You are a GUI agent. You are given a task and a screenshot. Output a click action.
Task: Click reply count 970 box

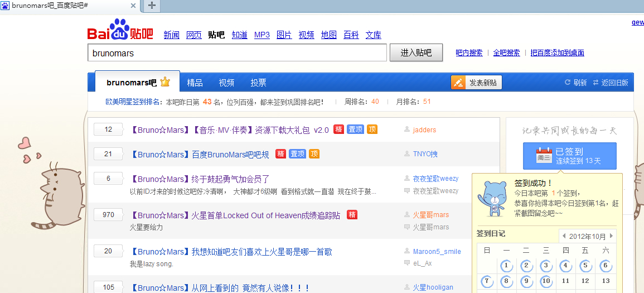108,215
